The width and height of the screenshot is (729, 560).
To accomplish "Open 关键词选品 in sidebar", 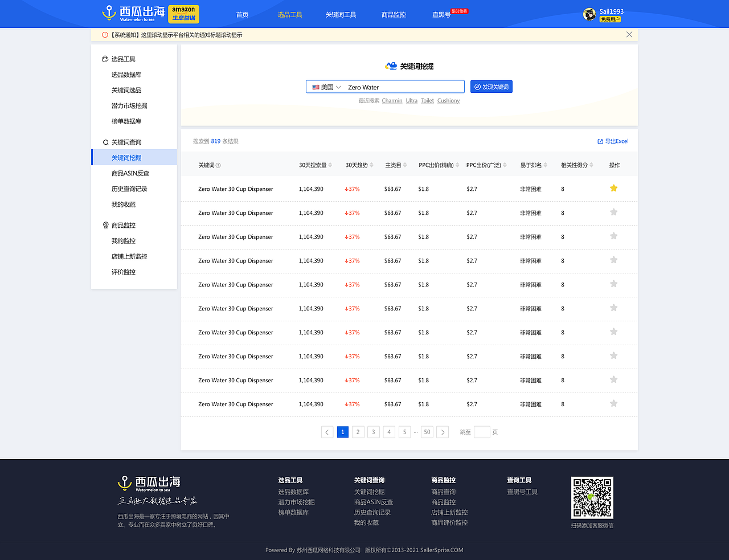I will pyautogui.click(x=126, y=90).
